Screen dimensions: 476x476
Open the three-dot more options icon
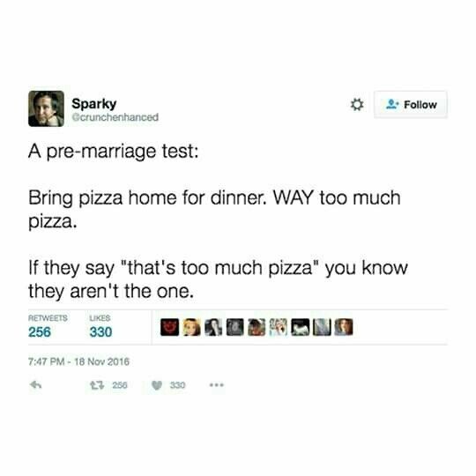coord(217,385)
